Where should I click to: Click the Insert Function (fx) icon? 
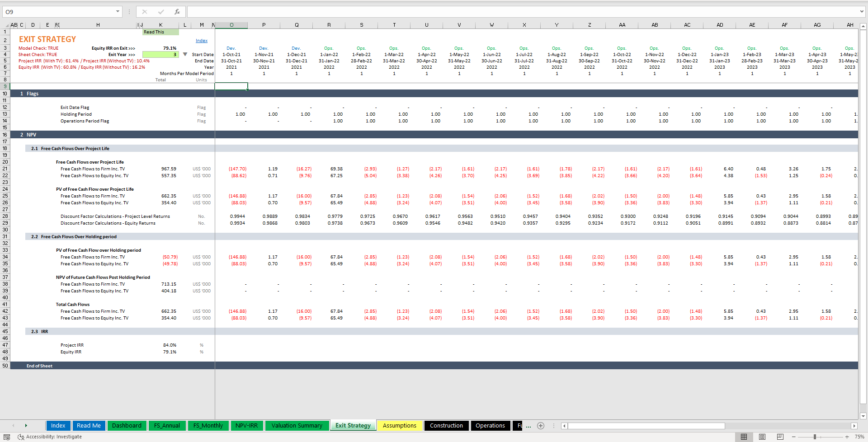point(177,11)
